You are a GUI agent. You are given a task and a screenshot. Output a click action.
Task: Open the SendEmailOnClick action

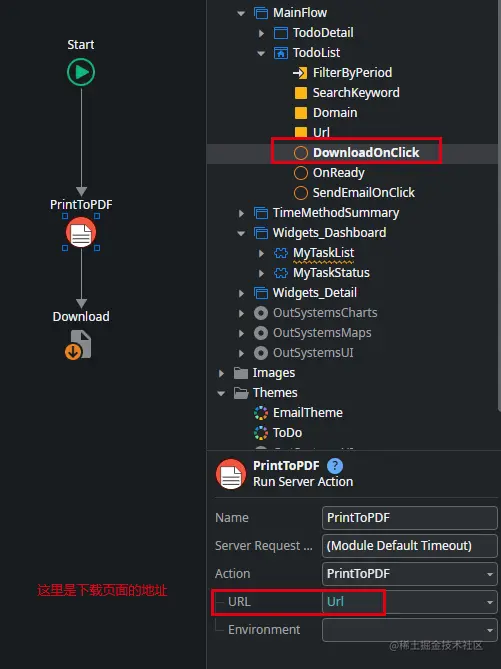point(354,193)
